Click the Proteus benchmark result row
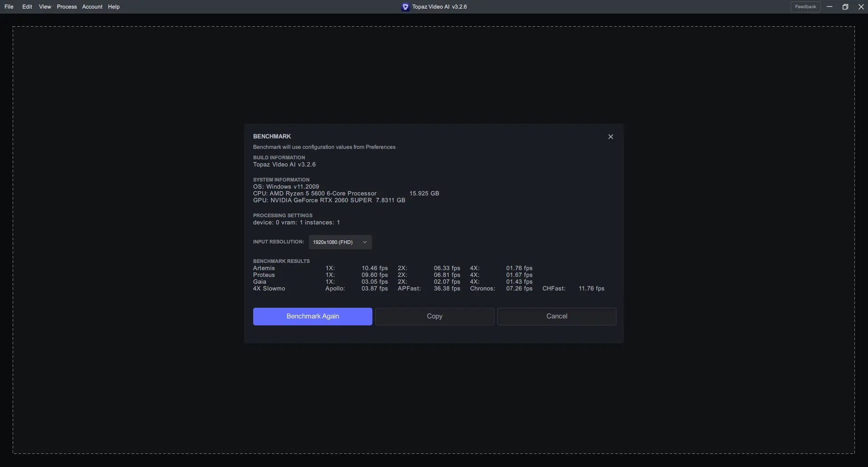 click(x=264, y=275)
